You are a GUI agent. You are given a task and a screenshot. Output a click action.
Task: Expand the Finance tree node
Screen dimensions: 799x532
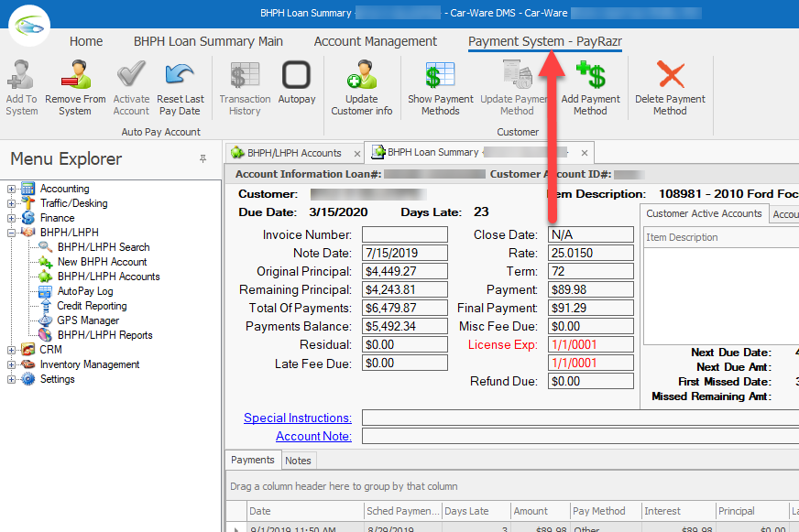(x=11, y=219)
